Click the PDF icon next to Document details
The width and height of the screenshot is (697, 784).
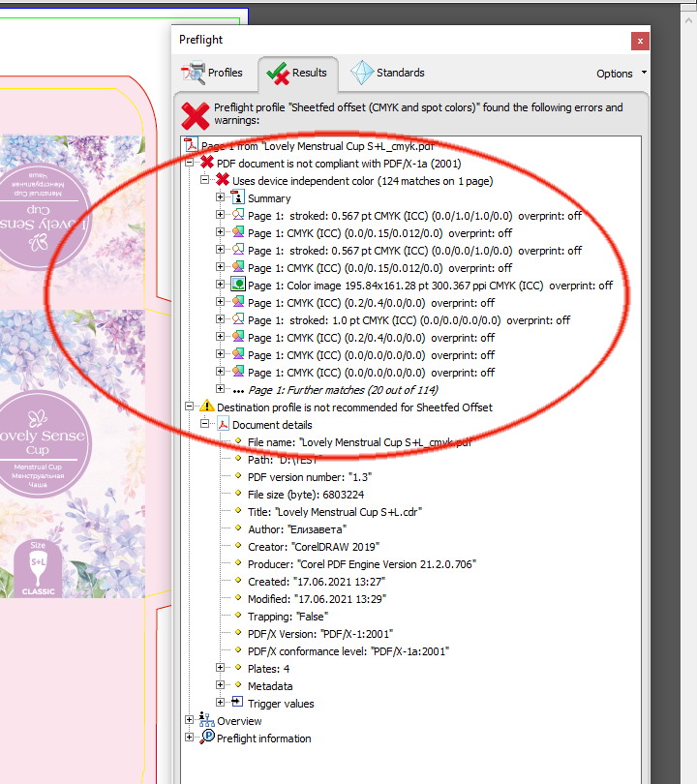click(x=223, y=424)
